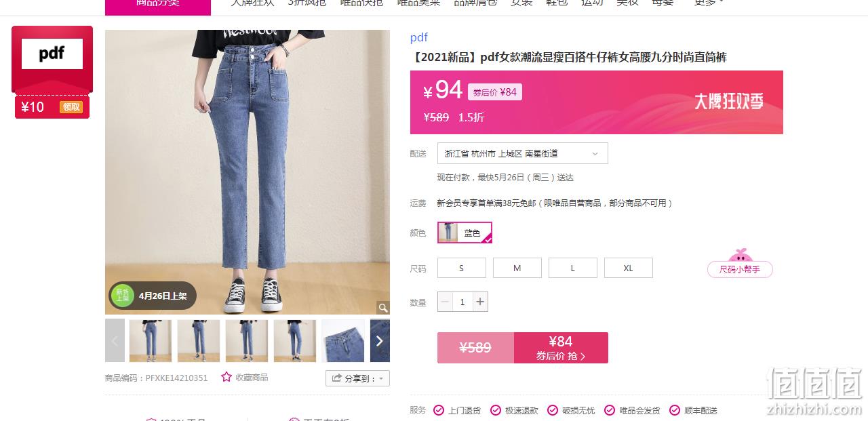Screen dimensions: 868x421
Task: Open the 商品分类 category menu
Action: 158,4
